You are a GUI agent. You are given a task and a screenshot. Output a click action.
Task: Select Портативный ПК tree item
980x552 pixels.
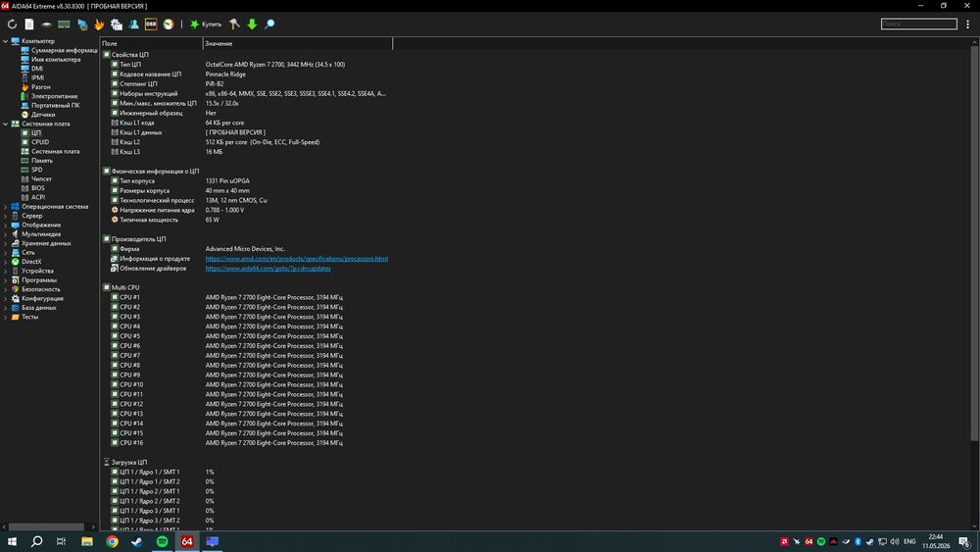50,106
